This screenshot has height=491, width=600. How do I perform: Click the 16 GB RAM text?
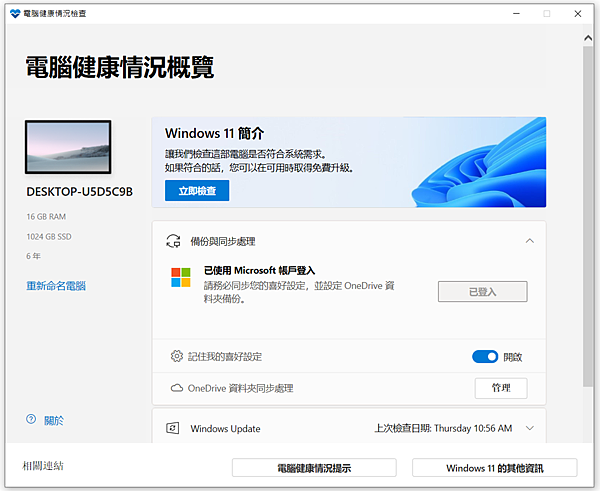coord(46,217)
